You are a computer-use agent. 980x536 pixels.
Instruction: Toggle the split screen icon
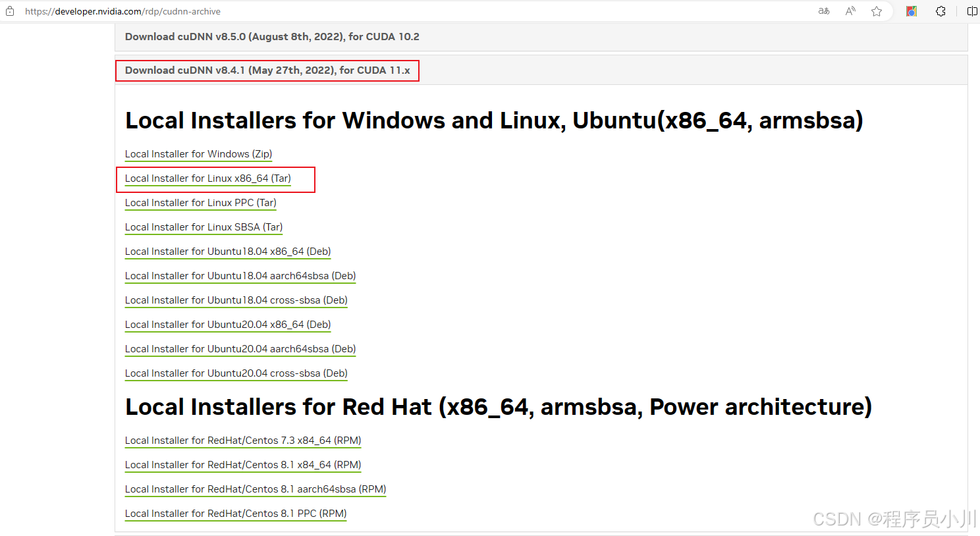(x=971, y=11)
